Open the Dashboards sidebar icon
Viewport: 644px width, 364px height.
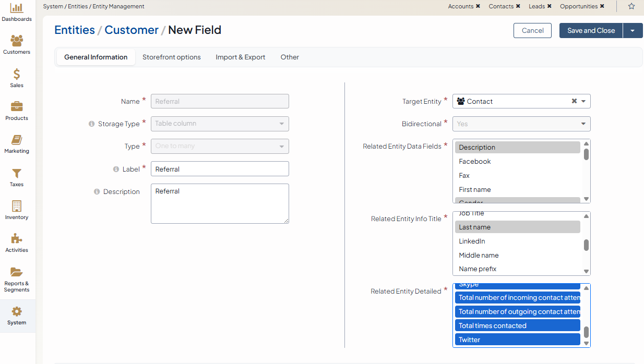coord(17,8)
